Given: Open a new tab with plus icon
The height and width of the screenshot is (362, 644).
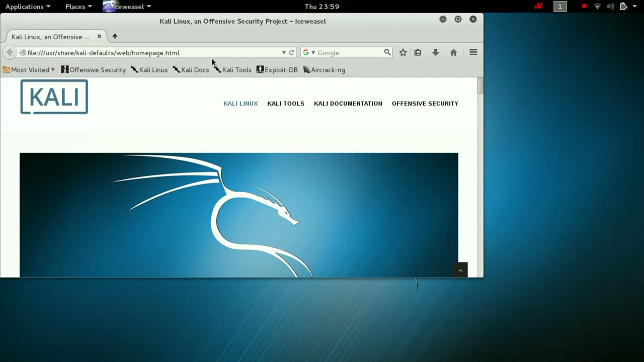Looking at the screenshot, I should [x=115, y=36].
